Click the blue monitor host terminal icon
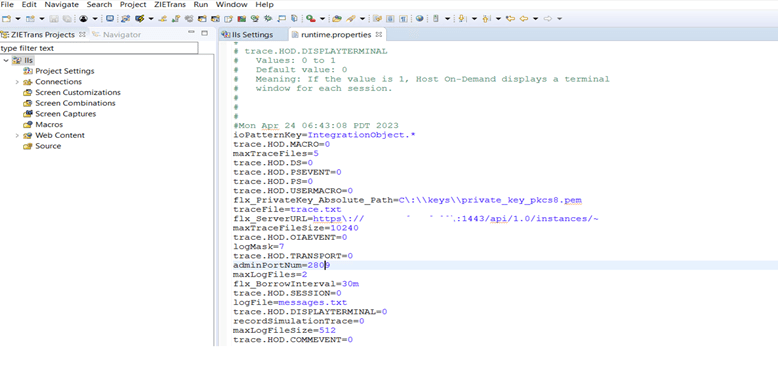This screenshot has width=778, height=374. [110, 18]
